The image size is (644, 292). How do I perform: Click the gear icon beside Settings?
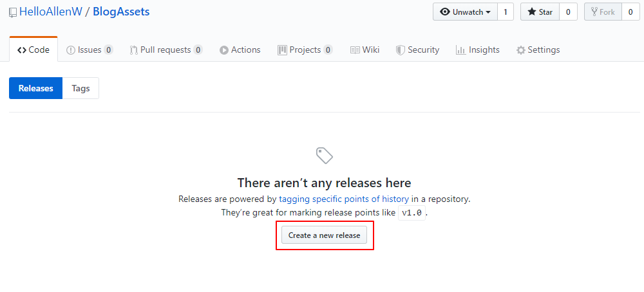click(x=521, y=50)
